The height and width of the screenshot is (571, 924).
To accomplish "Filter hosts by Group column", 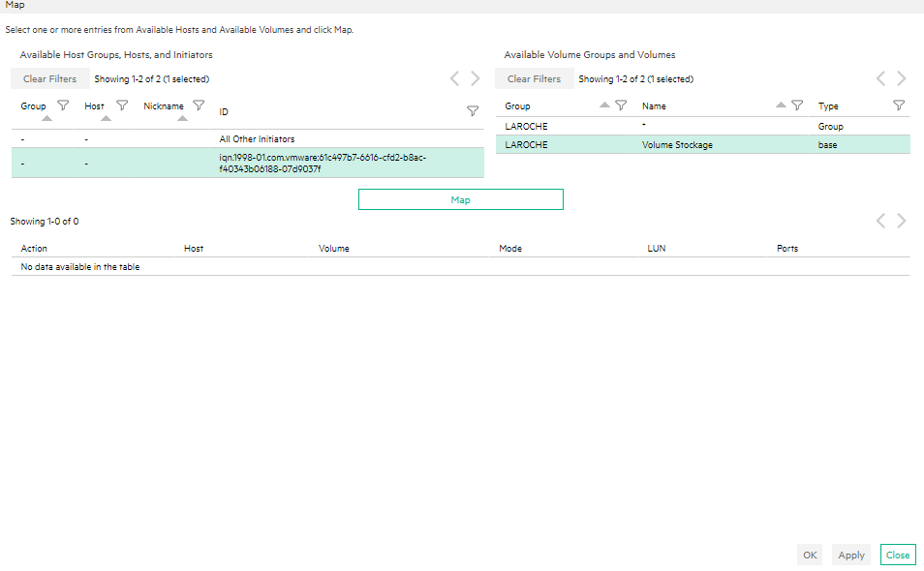I will click(63, 105).
